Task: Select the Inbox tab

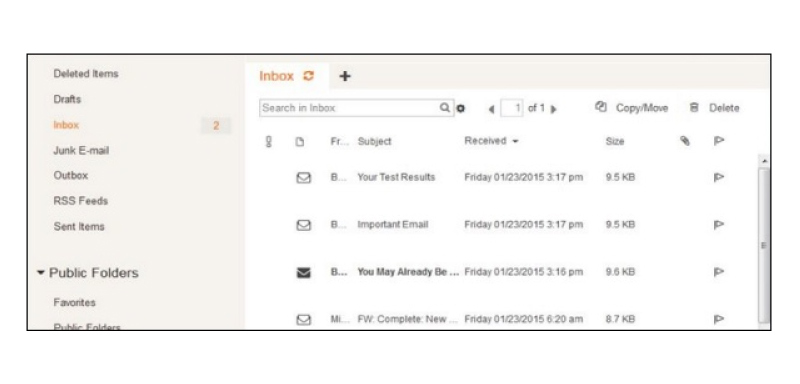Action: (287, 76)
